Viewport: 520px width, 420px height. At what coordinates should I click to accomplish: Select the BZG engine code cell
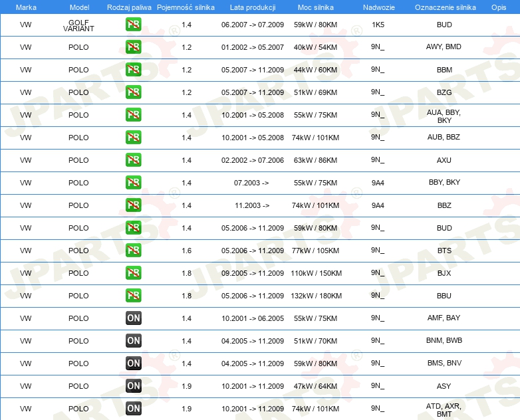coord(444,92)
